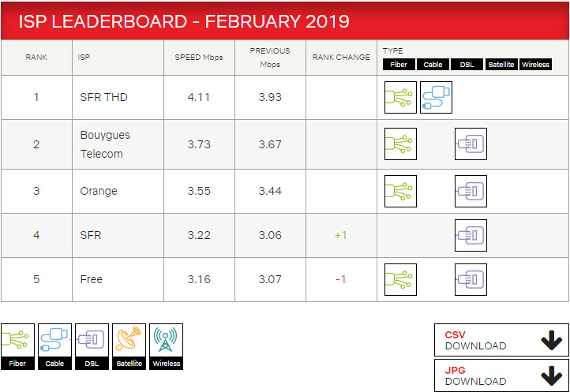
Task: Select the Fiber legend icon below table
Action: (17, 346)
